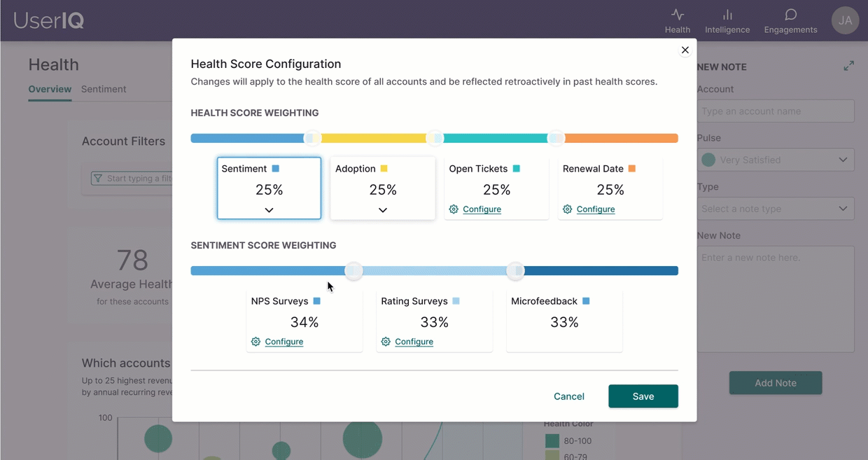Click the New Note text area

click(x=776, y=299)
